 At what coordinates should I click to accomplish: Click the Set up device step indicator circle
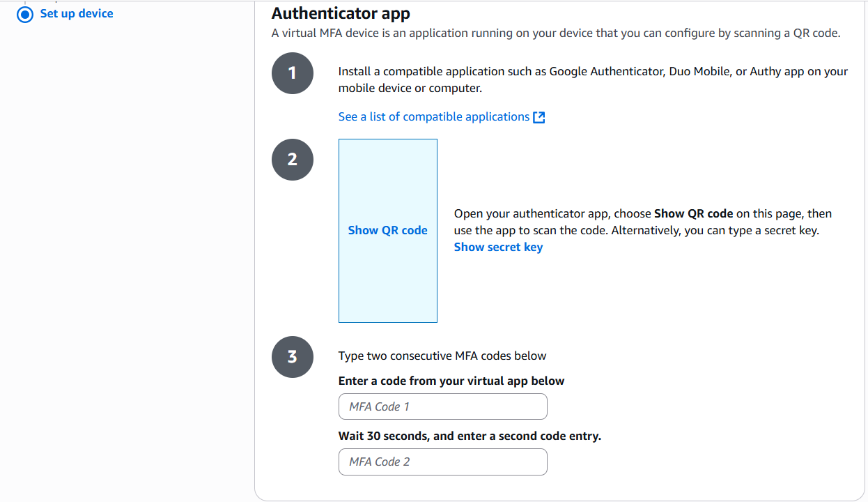tap(25, 14)
